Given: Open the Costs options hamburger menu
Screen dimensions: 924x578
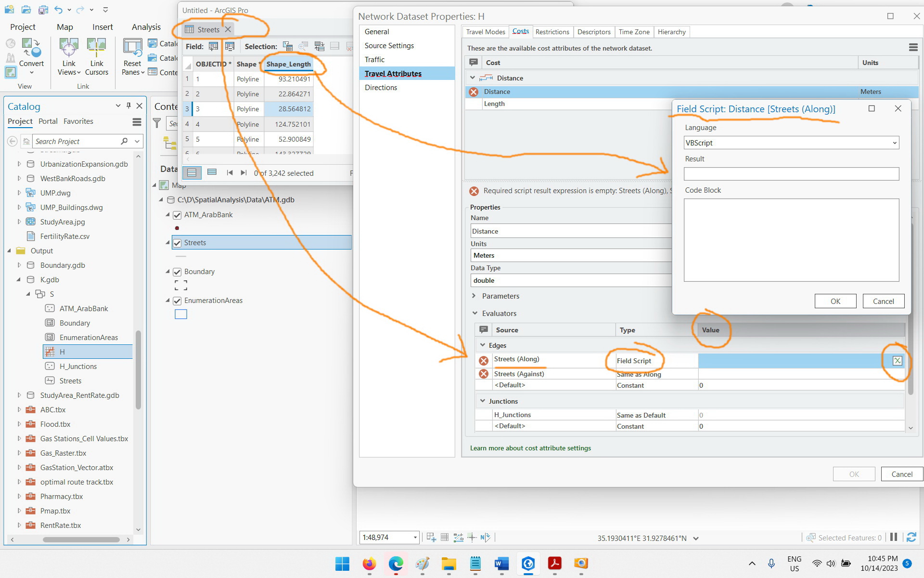Looking at the screenshot, I should 913,47.
